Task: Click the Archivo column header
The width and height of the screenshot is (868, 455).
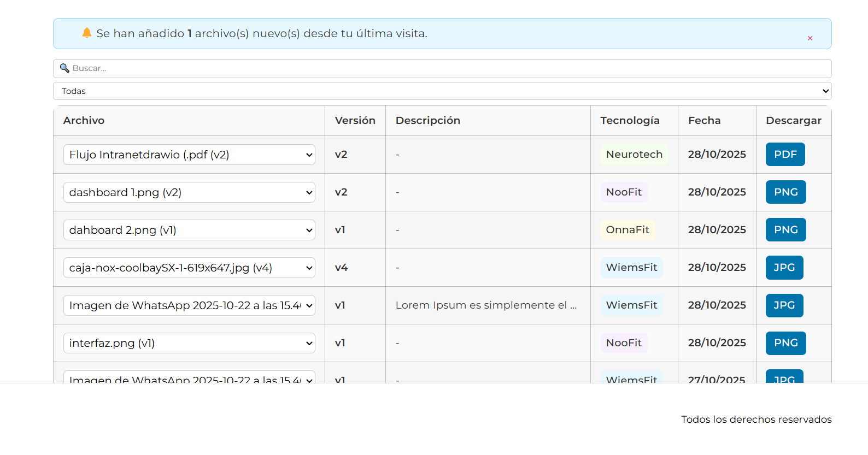Action: 84,121
